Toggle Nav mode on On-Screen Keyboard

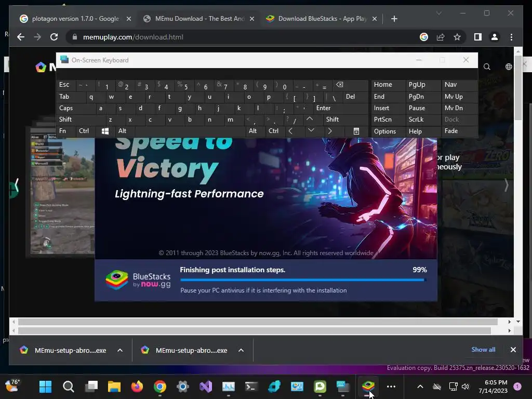(459, 85)
